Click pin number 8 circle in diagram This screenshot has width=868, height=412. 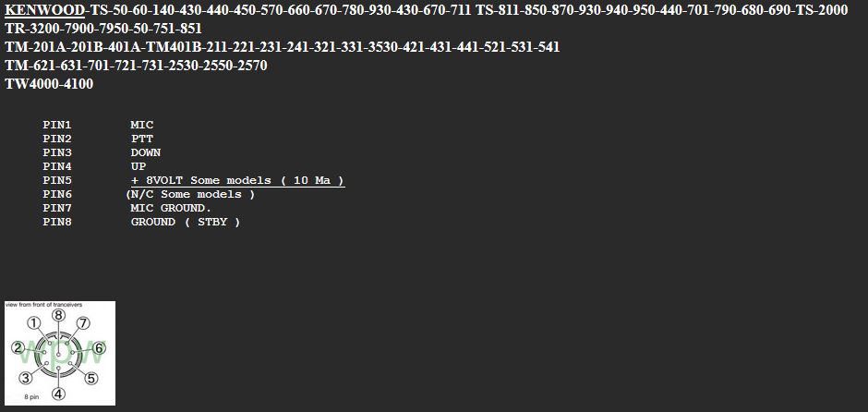58,315
